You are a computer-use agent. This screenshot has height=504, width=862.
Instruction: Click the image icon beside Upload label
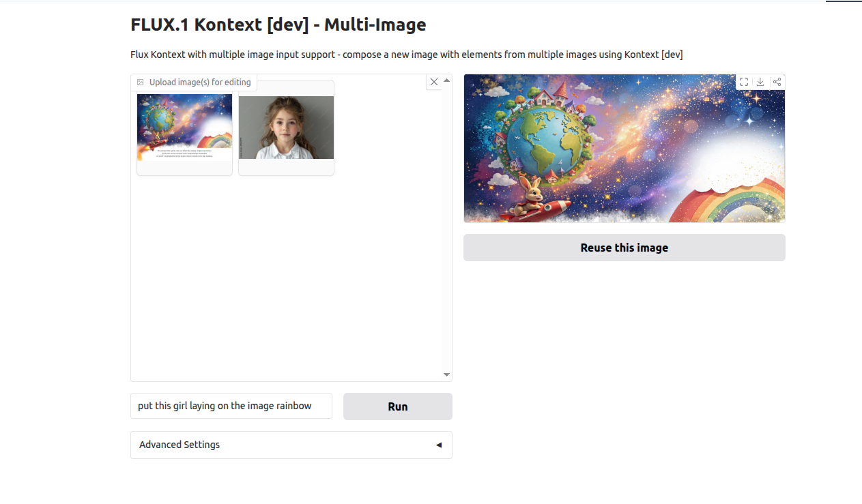point(140,83)
